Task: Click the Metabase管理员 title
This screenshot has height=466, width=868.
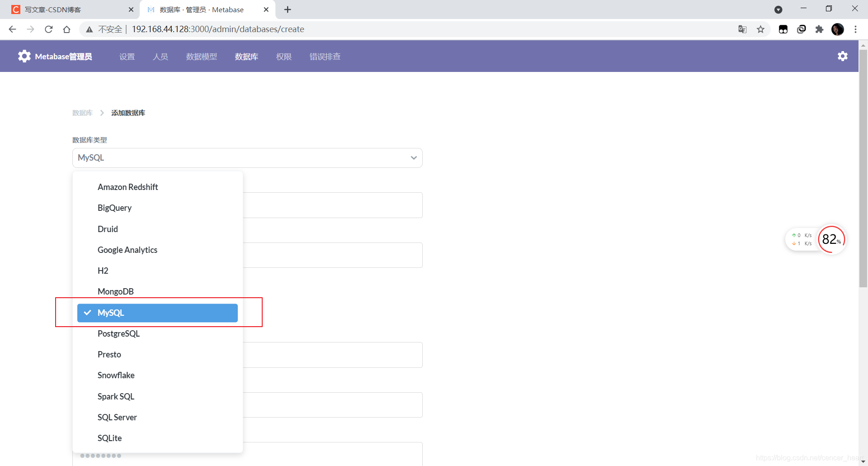Action: (63, 57)
